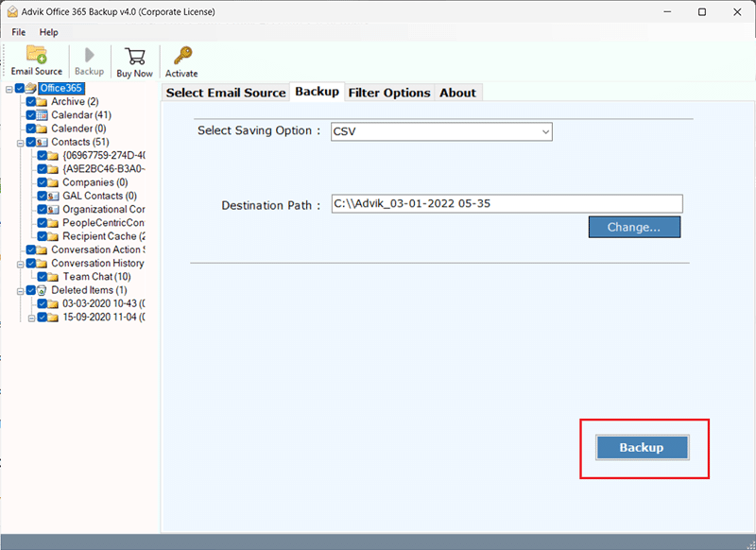The image size is (756, 550).
Task: Select the {06967759-274D tree item
Action: pyautogui.click(x=104, y=156)
